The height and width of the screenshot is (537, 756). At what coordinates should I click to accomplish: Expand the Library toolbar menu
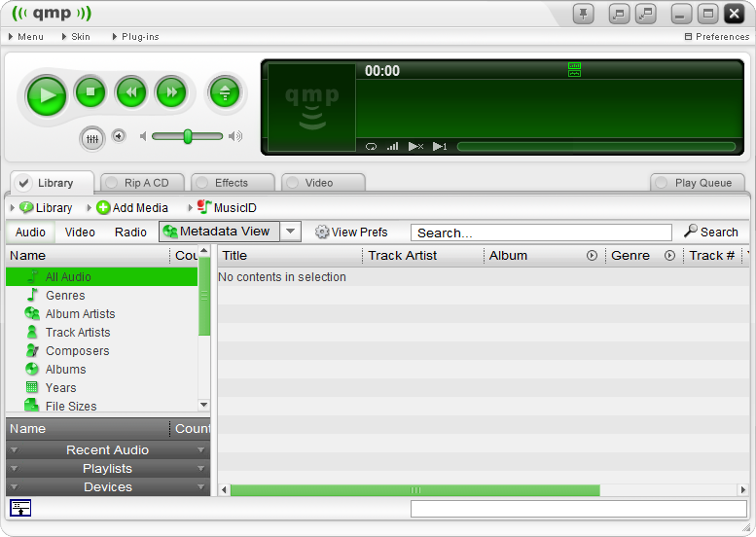coord(42,208)
